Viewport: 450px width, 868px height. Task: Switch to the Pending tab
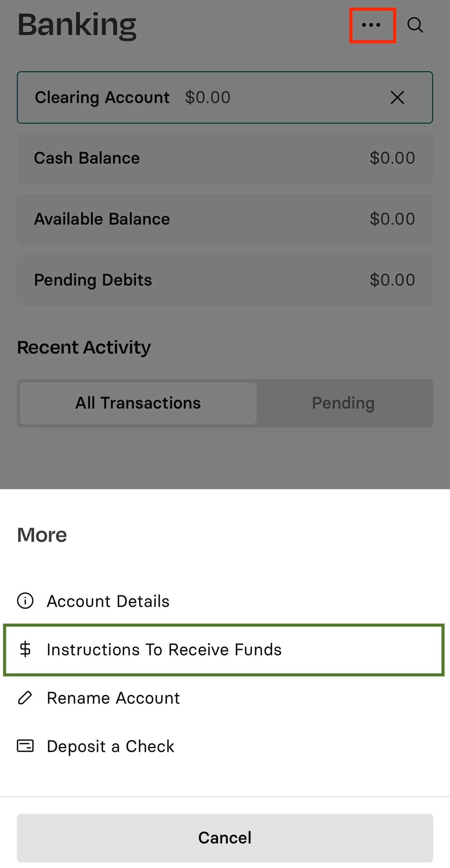click(x=343, y=403)
